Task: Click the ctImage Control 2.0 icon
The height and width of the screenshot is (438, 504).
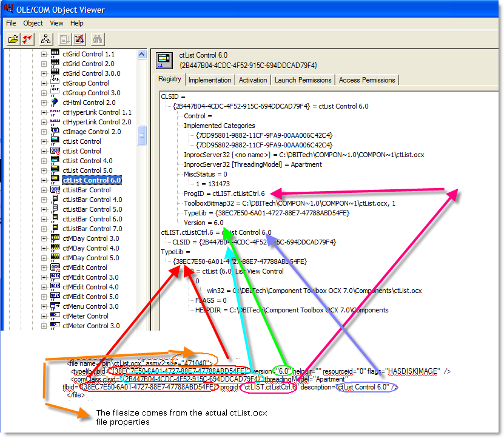Action: coord(55,131)
